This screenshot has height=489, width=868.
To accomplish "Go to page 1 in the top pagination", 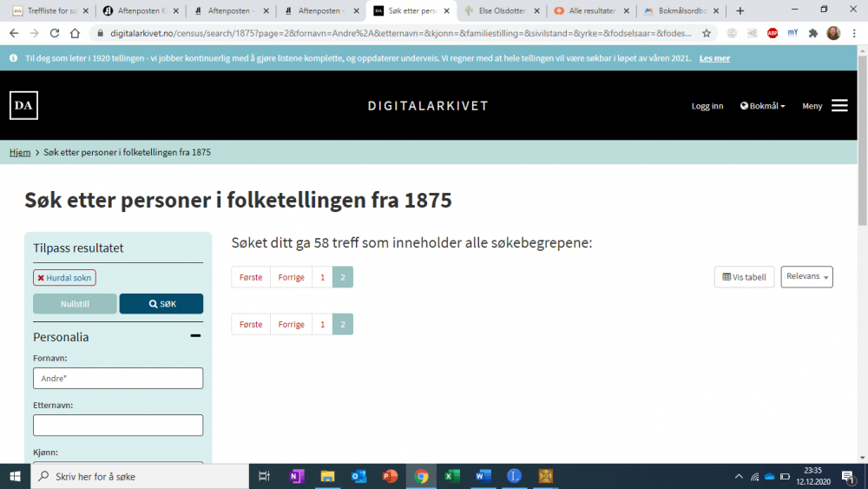I will click(x=322, y=277).
